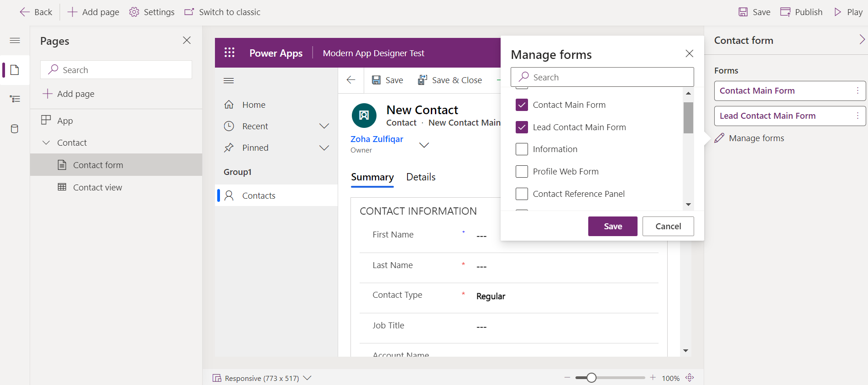The width and height of the screenshot is (868, 385).
Task: Click Save in the form command bar
Action: [387, 80]
